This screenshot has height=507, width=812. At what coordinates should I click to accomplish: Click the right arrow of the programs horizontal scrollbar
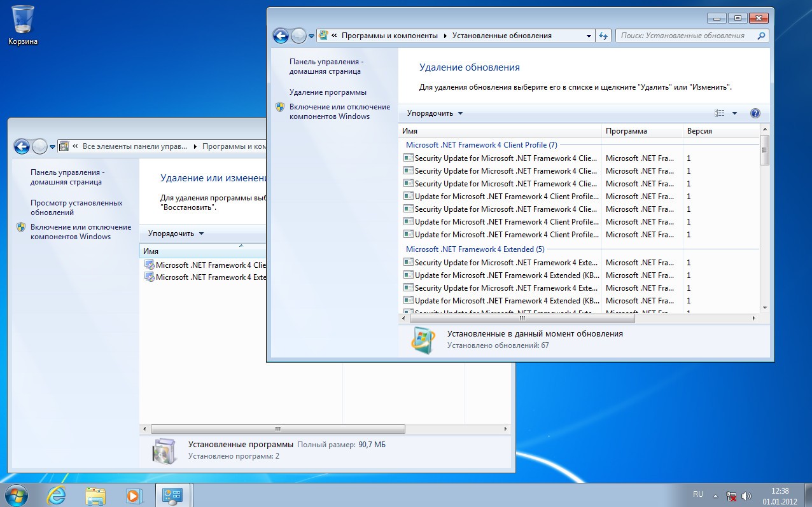(506, 429)
